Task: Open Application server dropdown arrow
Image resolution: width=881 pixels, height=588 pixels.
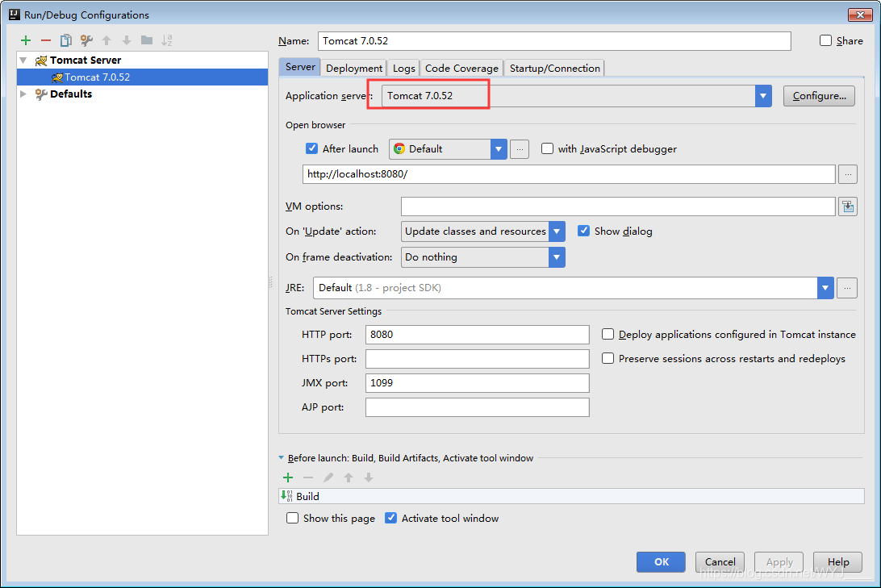Action: tap(763, 96)
